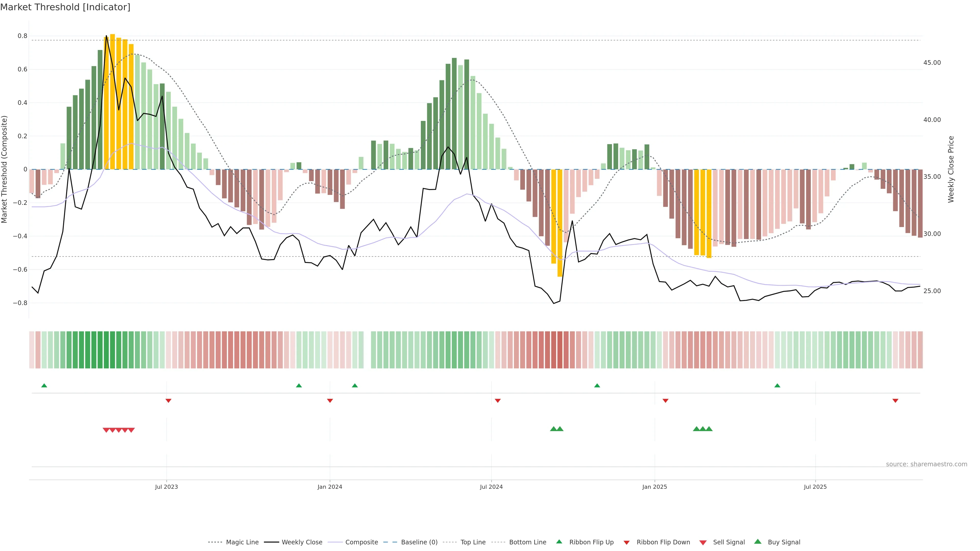
Task: Click the Market Threshold [Indicator] title
Action: pyautogui.click(x=65, y=7)
